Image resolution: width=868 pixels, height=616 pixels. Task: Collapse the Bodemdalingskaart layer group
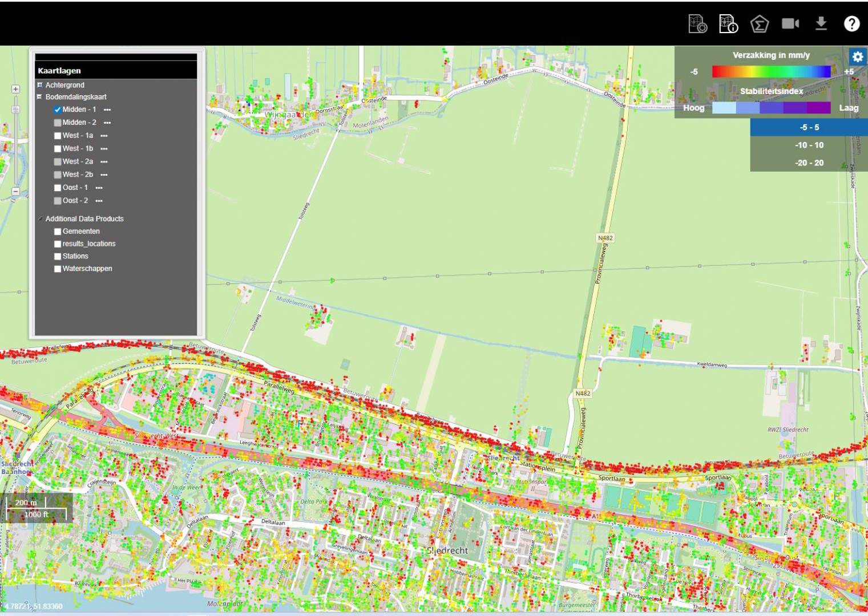40,97
